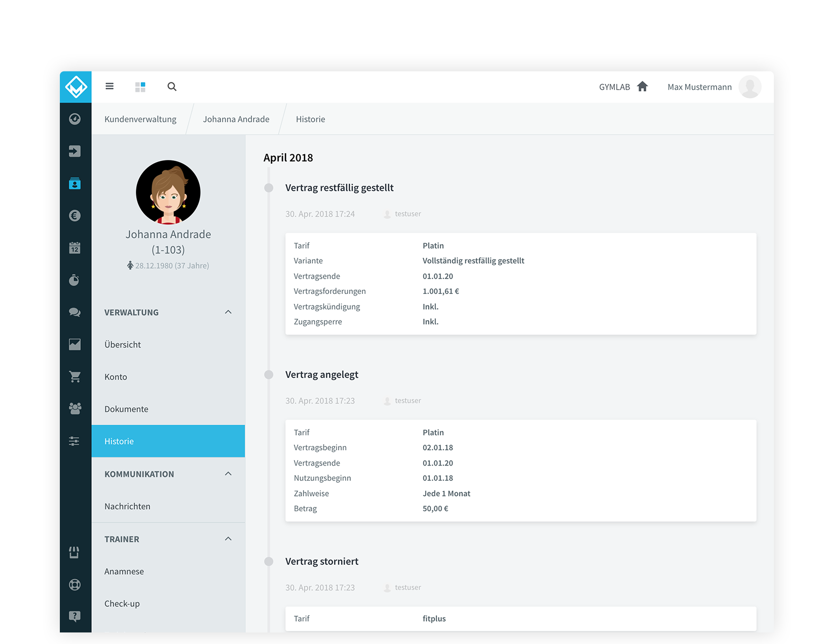The height and width of the screenshot is (644, 840).
Task: Click Vertrag restfällig gestellt timeline marker
Action: [269, 188]
